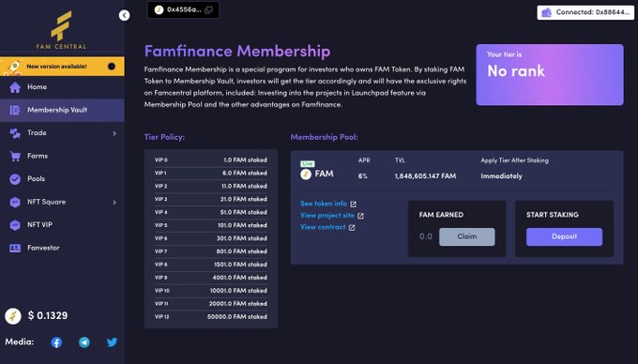Click the No rank tier card

click(550, 75)
